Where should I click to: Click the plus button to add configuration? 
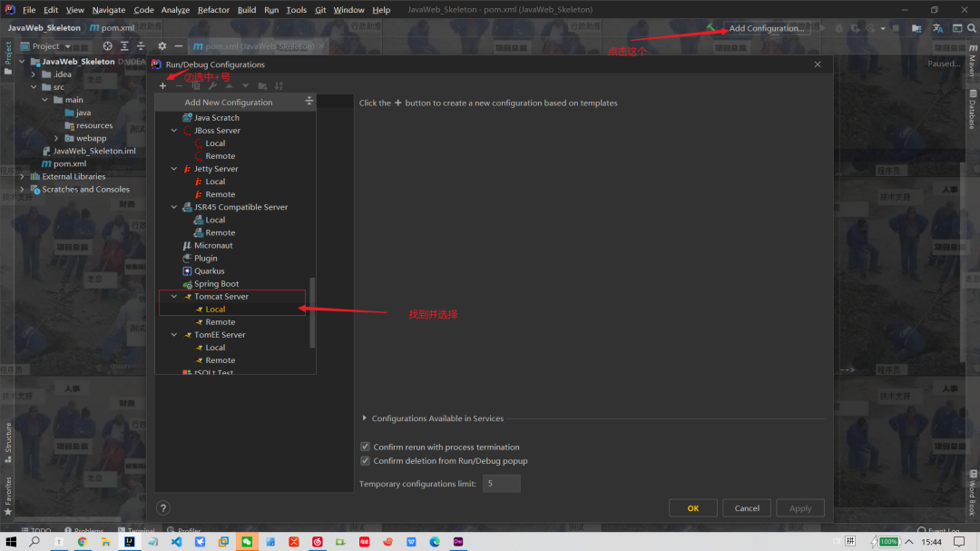point(162,85)
